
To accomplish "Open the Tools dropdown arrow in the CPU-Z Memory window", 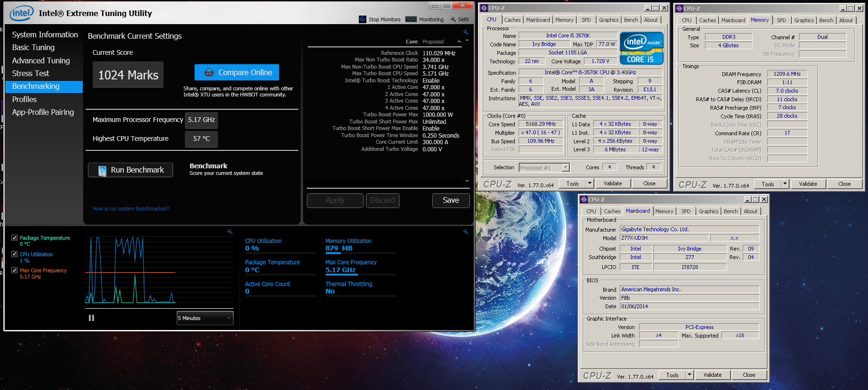I will tap(785, 184).
